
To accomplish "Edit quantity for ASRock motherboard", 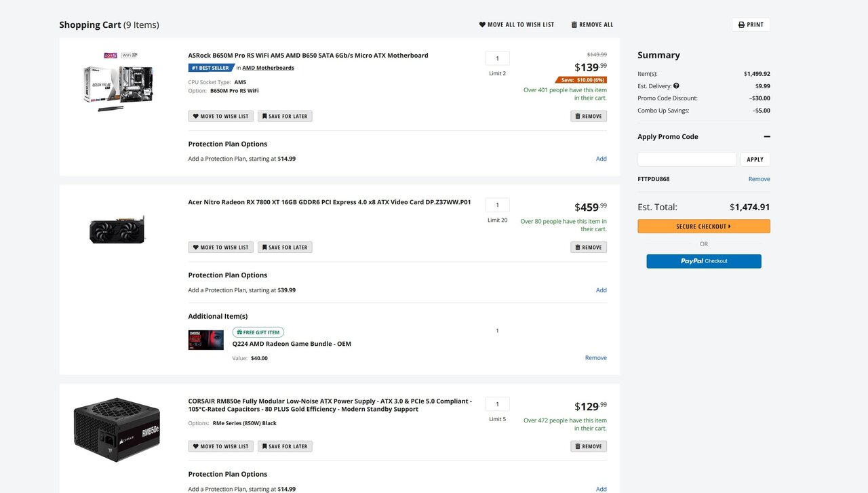I will tap(497, 58).
